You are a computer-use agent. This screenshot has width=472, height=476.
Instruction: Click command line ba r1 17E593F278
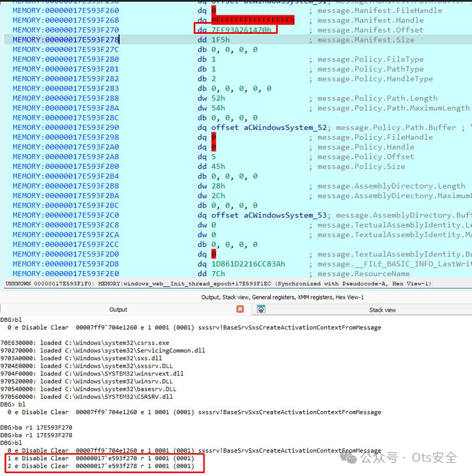tap(37, 435)
